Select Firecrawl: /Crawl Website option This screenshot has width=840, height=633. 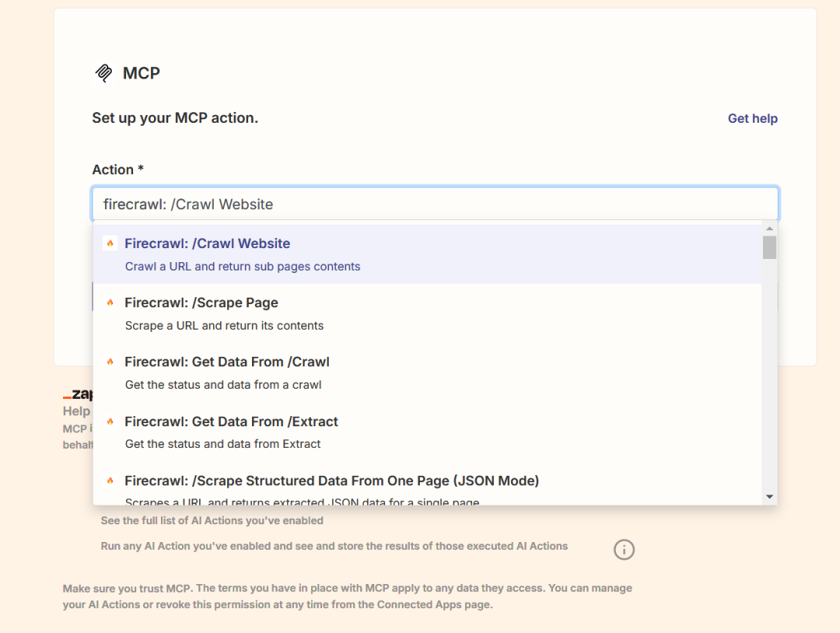click(x=207, y=243)
